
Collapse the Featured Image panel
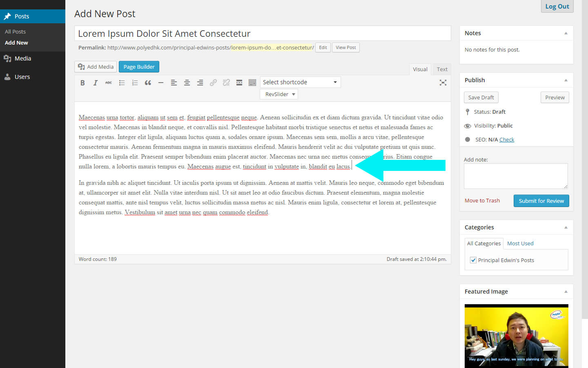(x=566, y=292)
